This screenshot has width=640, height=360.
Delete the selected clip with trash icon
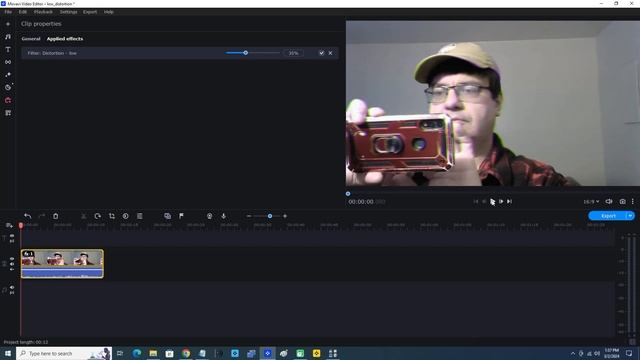pyautogui.click(x=56, y=216)
